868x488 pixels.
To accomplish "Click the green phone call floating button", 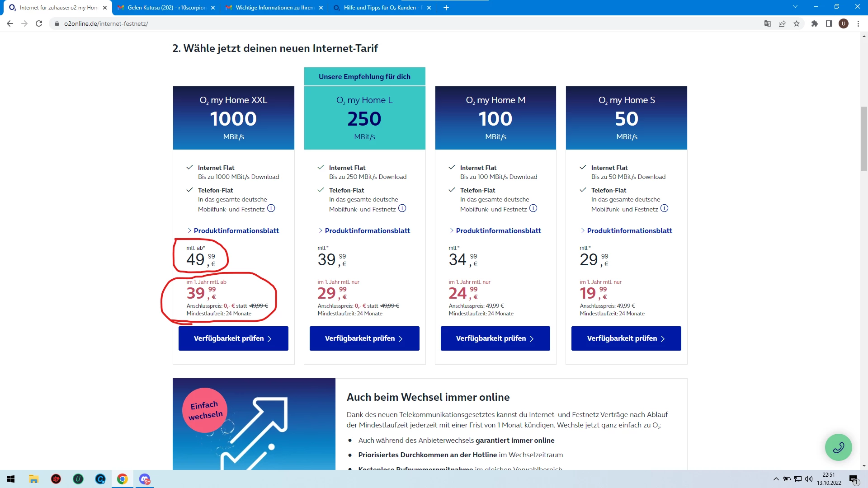I will point(838,447).
